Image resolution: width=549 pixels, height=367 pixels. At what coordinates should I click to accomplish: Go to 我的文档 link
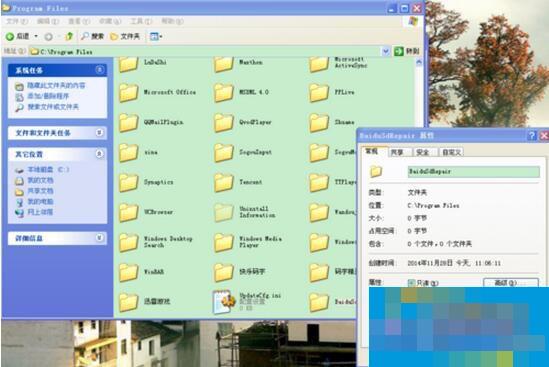[x=40, y=180]
